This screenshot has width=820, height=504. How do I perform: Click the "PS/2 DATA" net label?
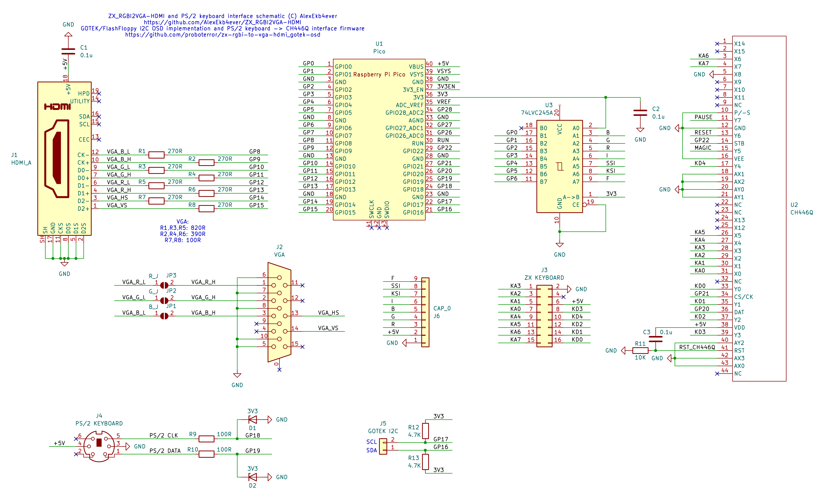click(165, 451)
